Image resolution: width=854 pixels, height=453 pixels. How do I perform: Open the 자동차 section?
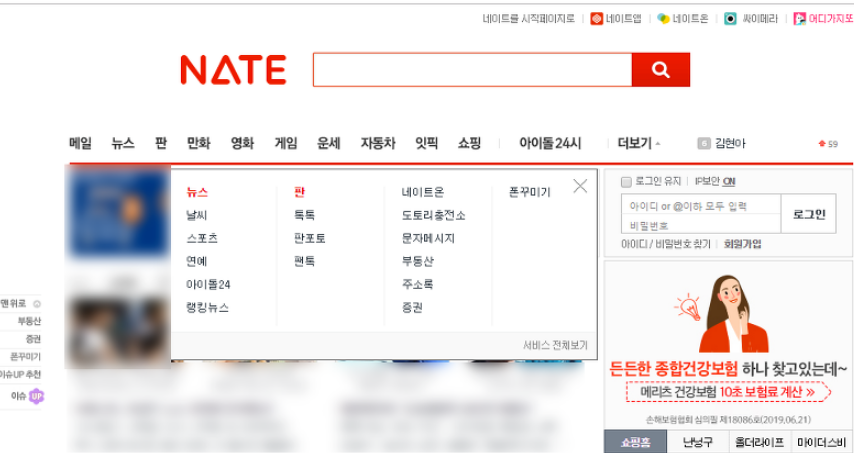click(x=378, y=143)
